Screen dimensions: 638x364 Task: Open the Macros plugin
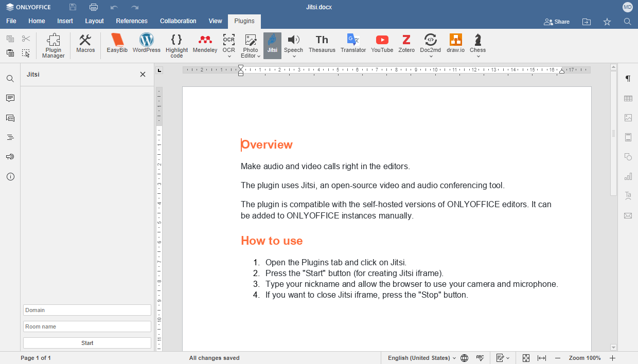pyautogui.click(x=85, y=44)
